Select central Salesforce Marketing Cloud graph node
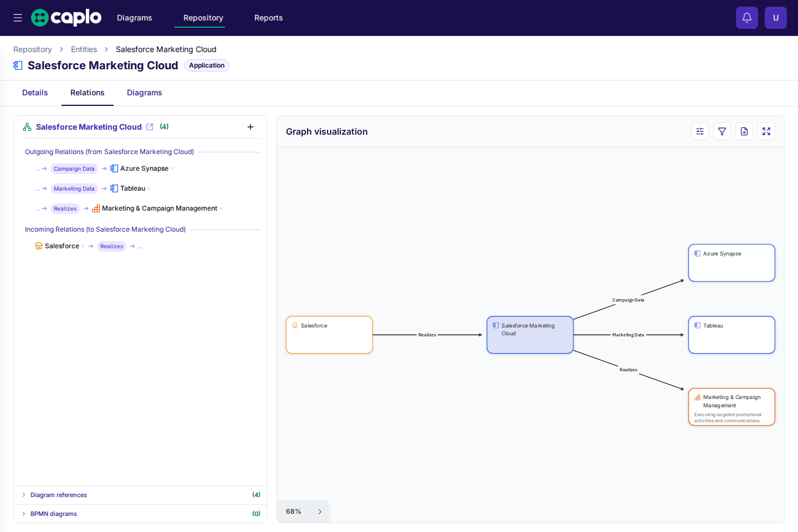The image size is (798, 532). tap(530, 335)
